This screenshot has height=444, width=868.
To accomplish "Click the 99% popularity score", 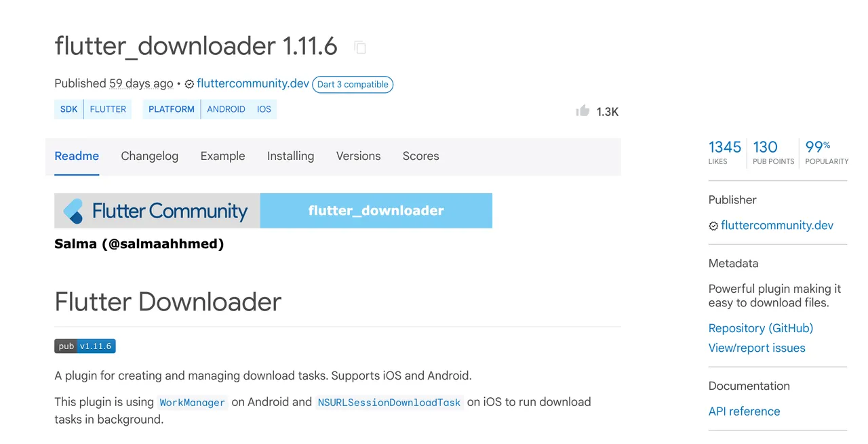I will [x=827, y=152].
